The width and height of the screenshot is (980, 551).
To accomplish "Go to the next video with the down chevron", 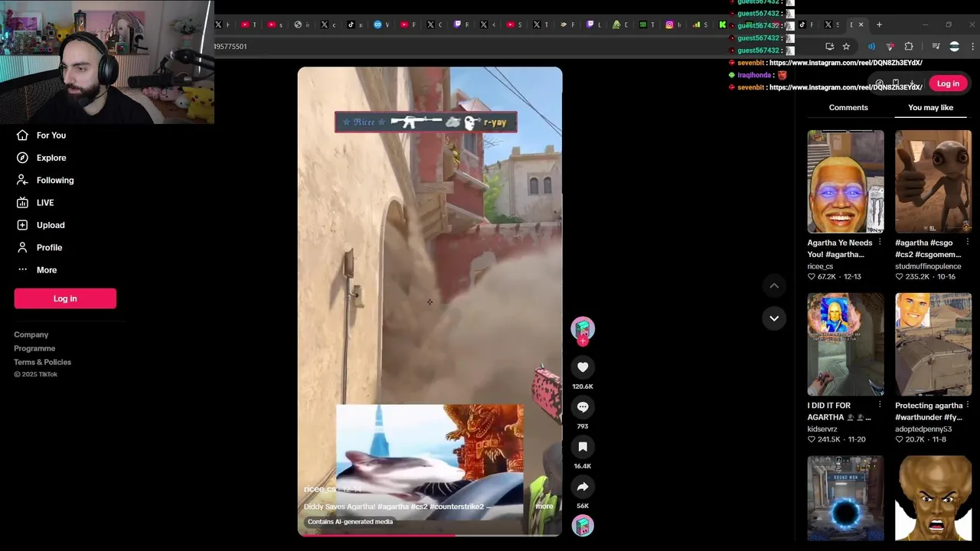I will pyautogui.click(x=774, y=318).
